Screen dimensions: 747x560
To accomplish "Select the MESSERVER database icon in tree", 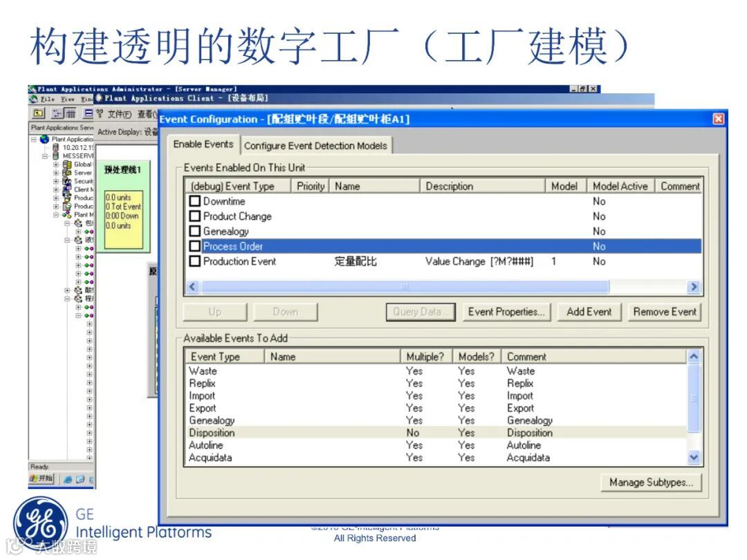I will [56, 156].
